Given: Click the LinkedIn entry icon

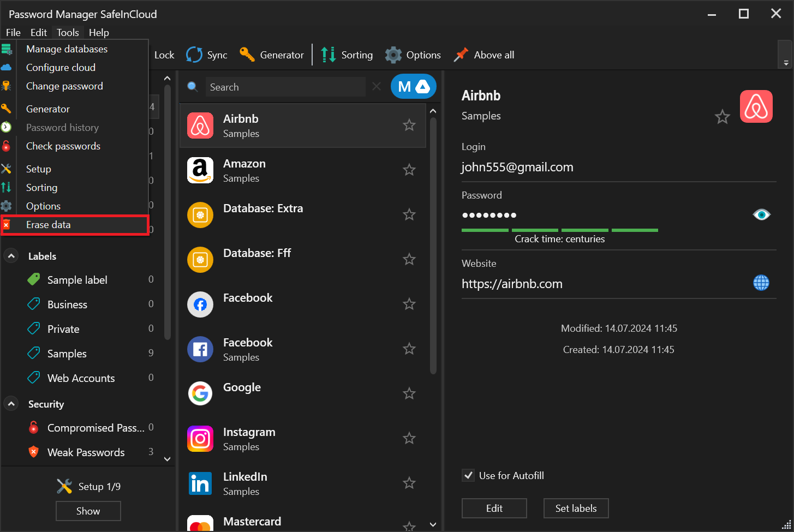Looking at the screenshot, I should click(x=200, y=483).
